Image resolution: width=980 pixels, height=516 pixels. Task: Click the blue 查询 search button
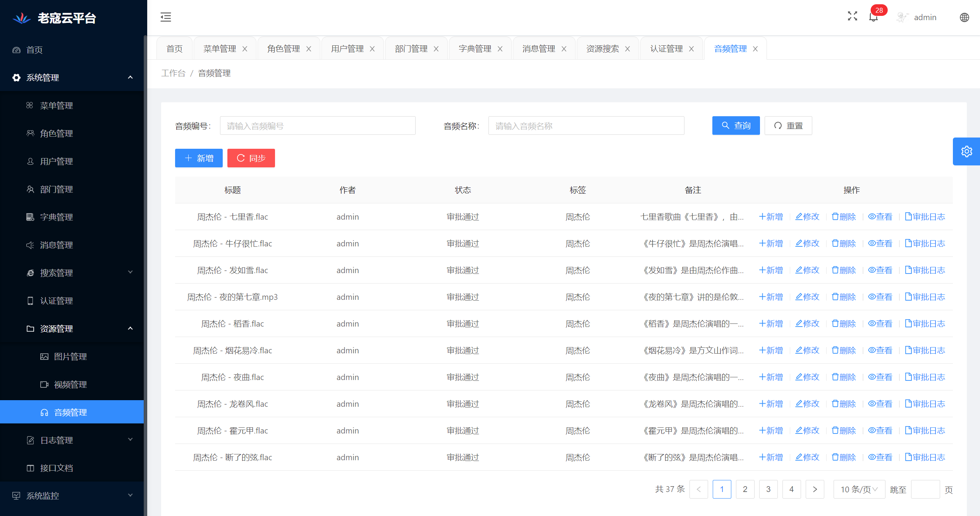(x=736, y=126)
